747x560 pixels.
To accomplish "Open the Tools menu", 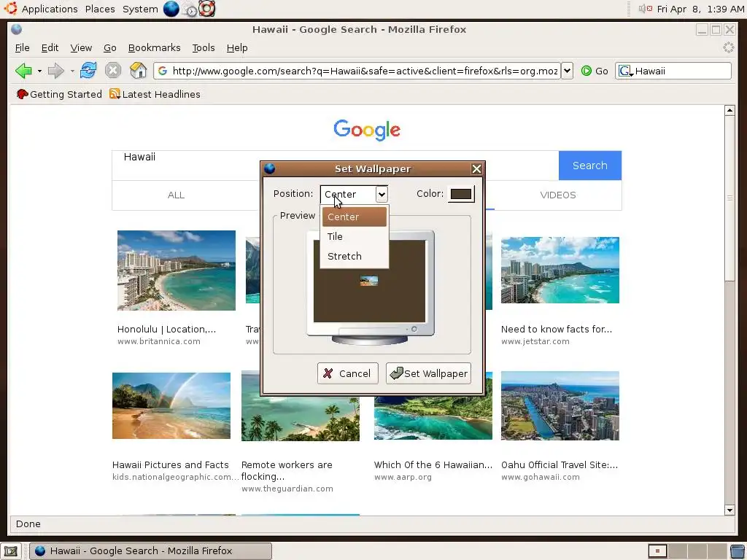I will click(x=204, y=47).
